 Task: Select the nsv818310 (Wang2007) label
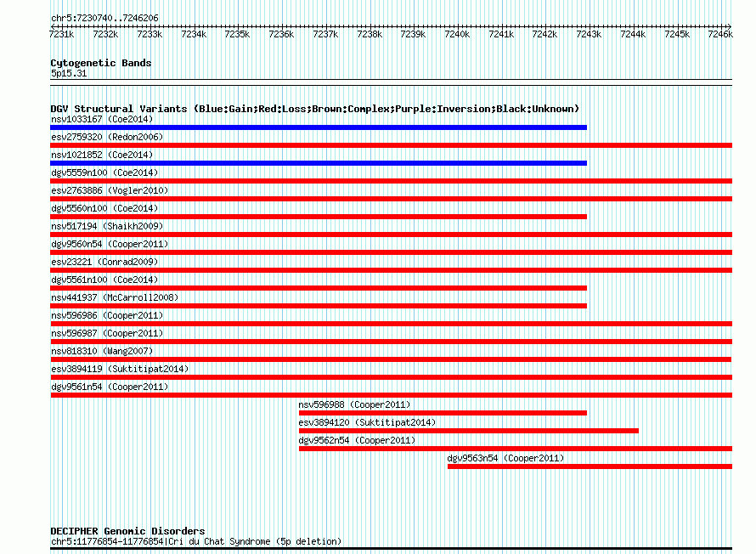[x=102, y=351]
